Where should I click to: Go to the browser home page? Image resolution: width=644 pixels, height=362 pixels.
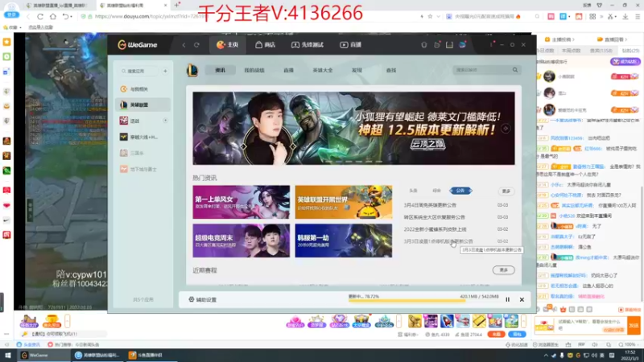click(x=53, y=17)
